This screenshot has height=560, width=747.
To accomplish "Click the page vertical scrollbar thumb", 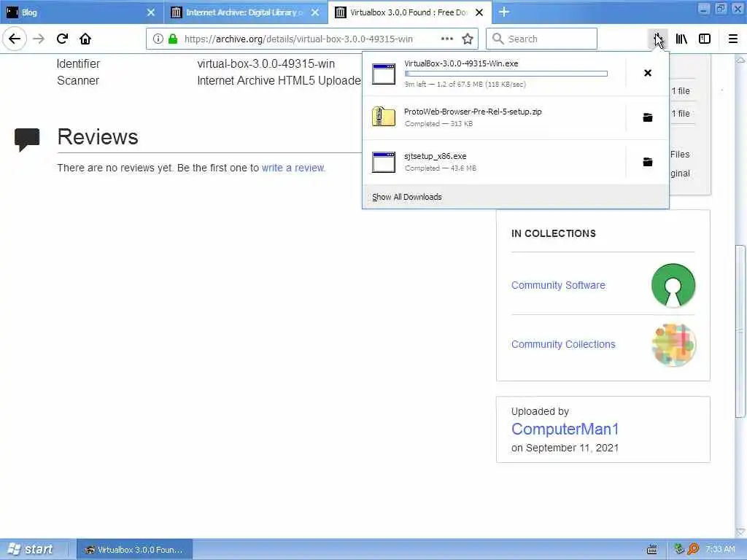I will 740,332.
